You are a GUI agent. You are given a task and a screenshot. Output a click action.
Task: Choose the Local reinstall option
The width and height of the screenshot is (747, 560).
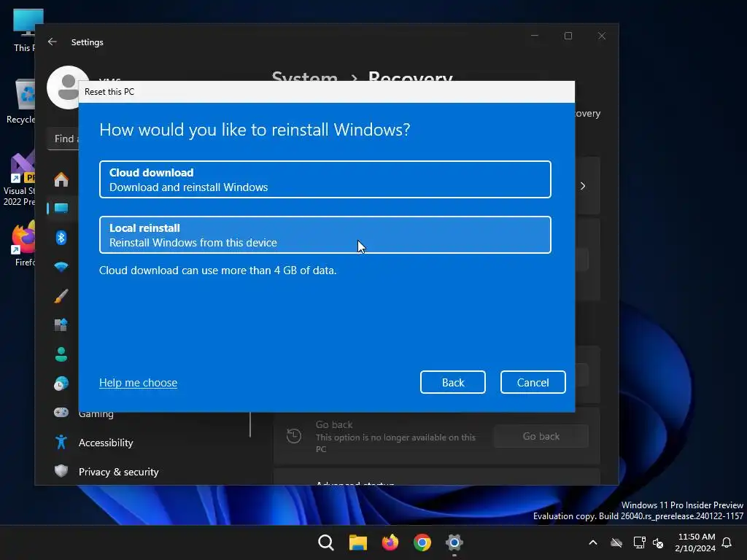click(325, 235)
